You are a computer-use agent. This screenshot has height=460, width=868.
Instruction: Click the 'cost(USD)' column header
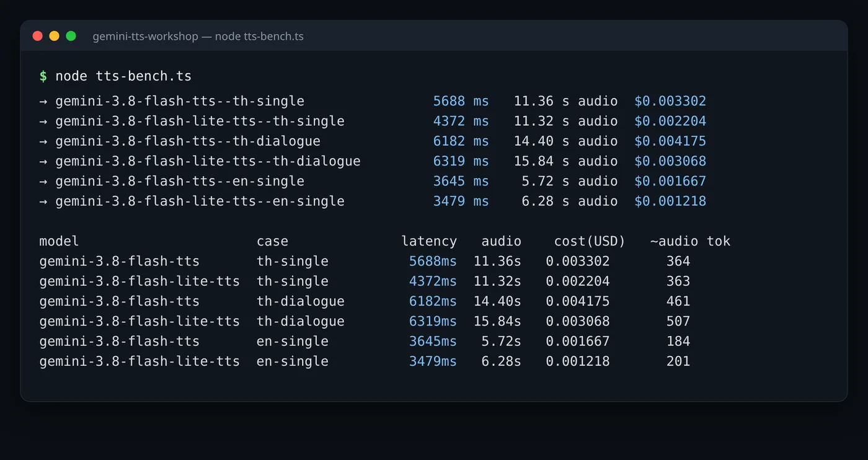[x=590, y=241]
